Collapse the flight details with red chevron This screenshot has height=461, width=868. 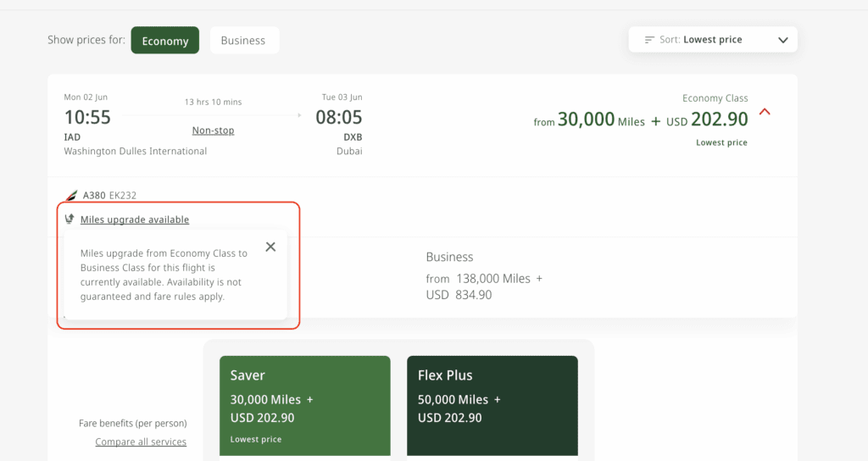[x=765, y=112]
